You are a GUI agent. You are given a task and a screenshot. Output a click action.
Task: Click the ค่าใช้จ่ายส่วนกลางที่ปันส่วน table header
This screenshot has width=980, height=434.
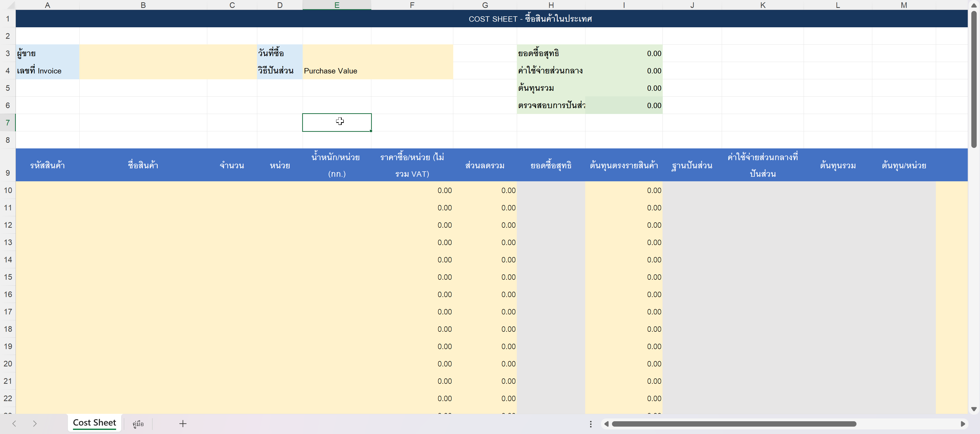763,165
